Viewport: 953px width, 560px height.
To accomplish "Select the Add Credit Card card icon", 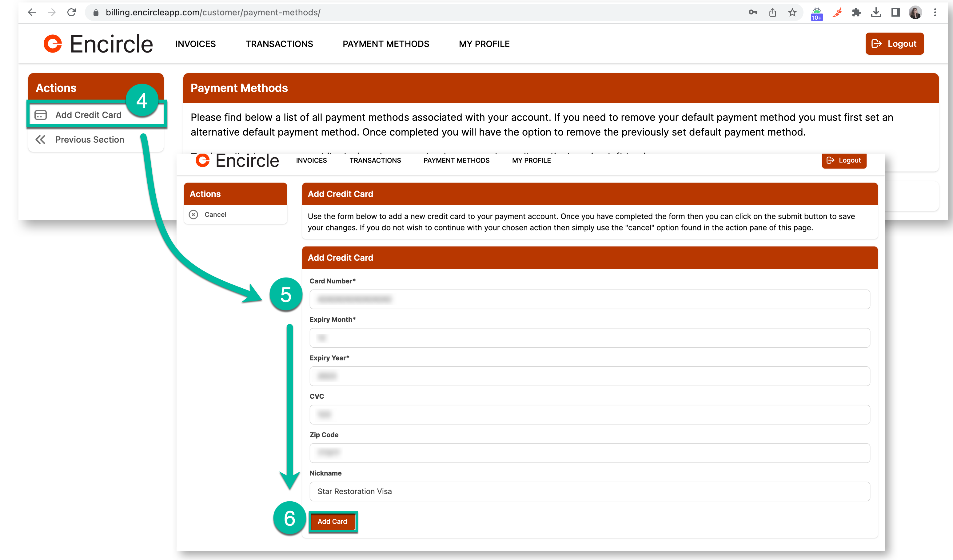I will (x=41, y=115).
